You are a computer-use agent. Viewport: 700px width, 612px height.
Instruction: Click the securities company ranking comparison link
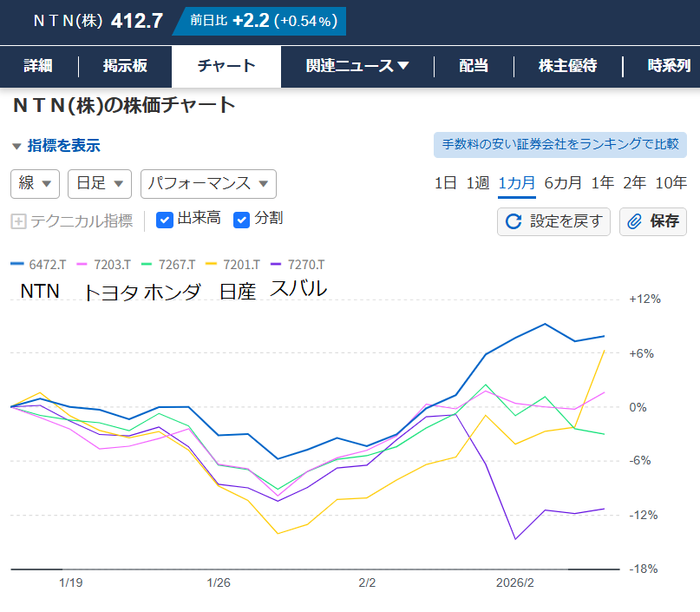tap(560, 144)
